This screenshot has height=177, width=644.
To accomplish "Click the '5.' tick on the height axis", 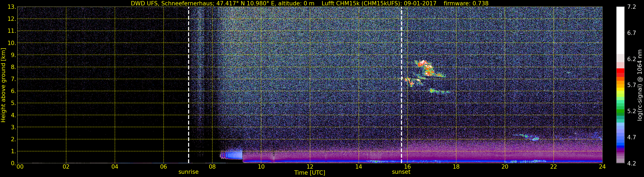I will click(13, 103).
